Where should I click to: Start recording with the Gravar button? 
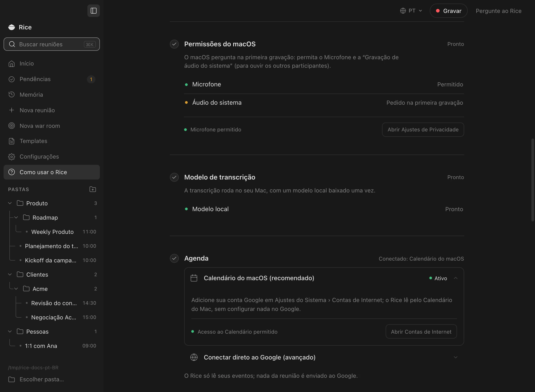(x=449, y=11)
